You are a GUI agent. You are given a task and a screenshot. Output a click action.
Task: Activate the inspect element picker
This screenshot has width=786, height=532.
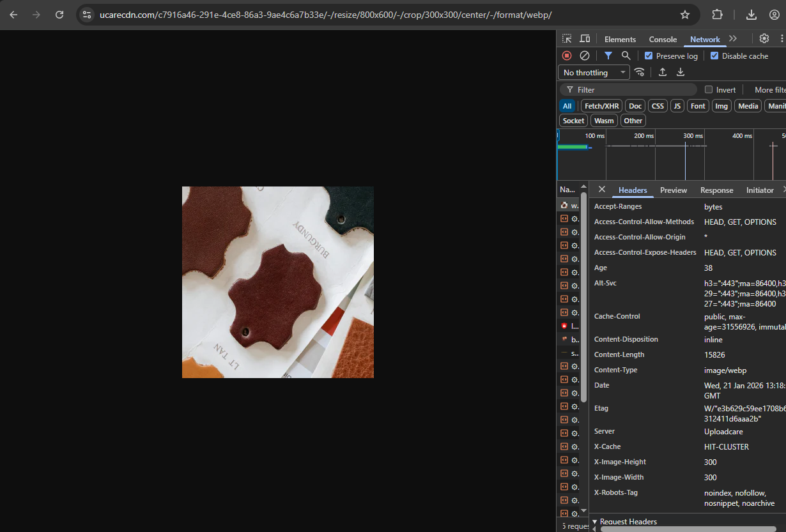pos(567,39)
